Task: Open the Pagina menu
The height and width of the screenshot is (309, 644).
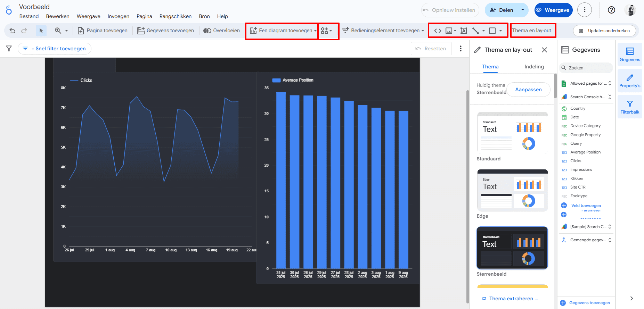Action: tap(144, 16)
